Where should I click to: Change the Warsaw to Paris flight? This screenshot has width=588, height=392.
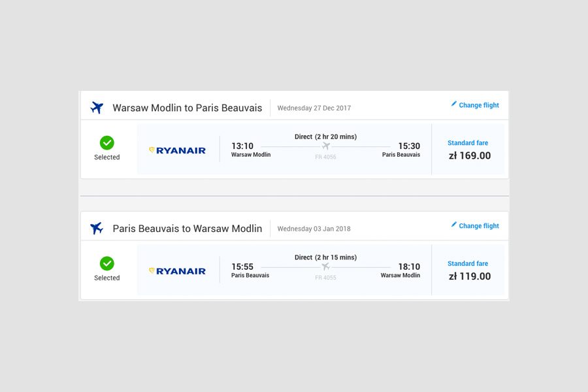pos(478,105)
